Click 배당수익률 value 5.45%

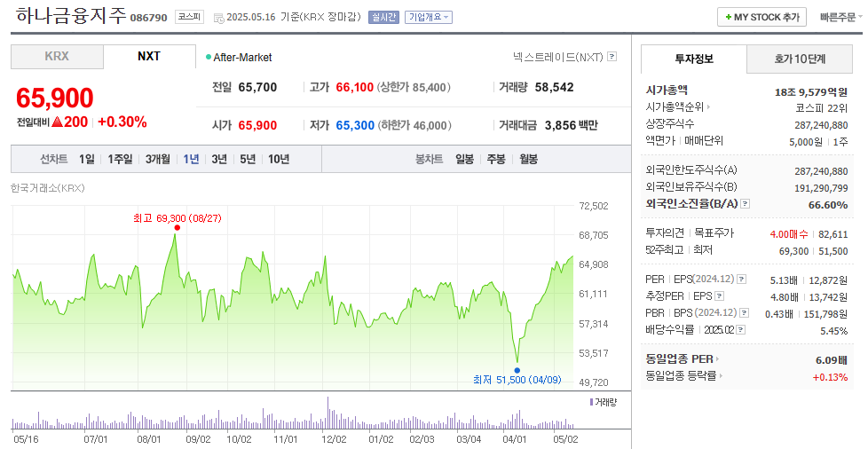click(x=833, y=331)
